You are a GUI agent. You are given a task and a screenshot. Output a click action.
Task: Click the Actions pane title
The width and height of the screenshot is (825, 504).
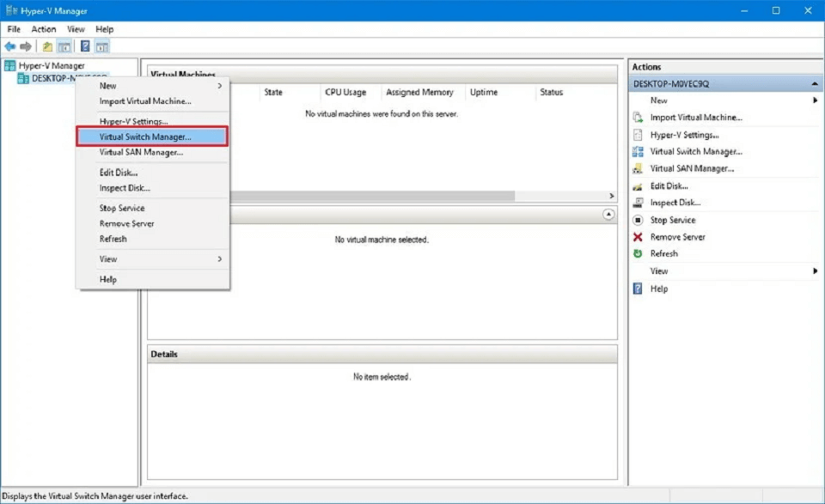tap(646, 67)
